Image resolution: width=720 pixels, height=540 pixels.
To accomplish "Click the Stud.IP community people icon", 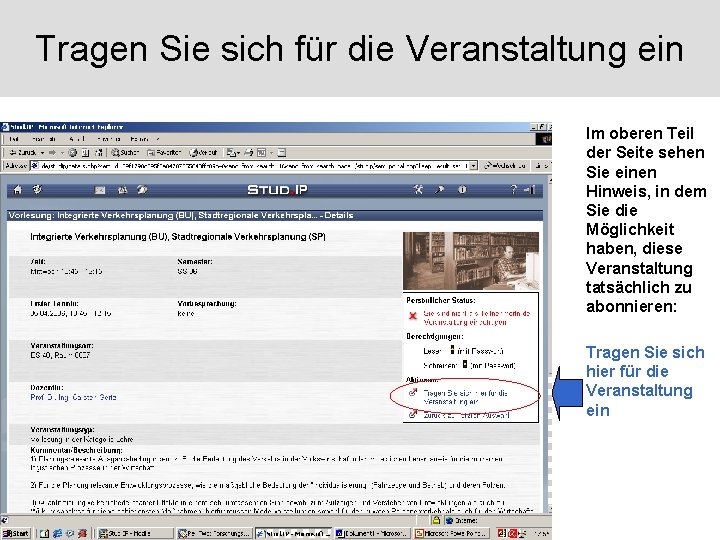I will 122,190.
